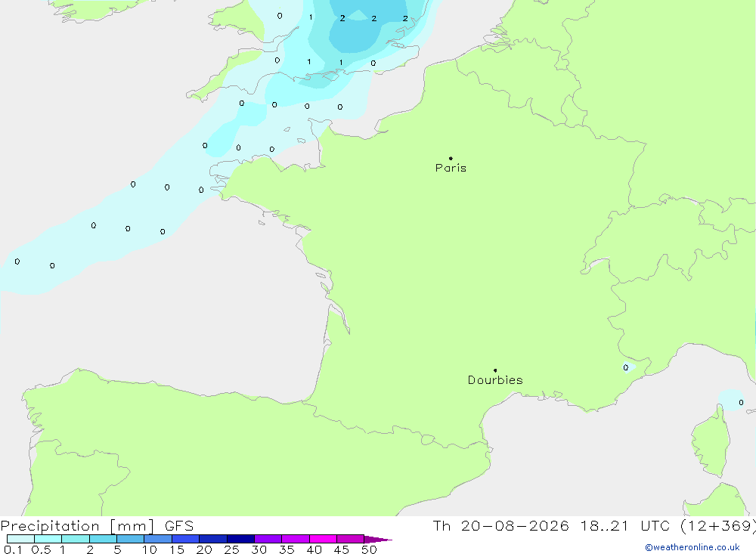Pick the 30–35 mm legend color swatch

268,539
